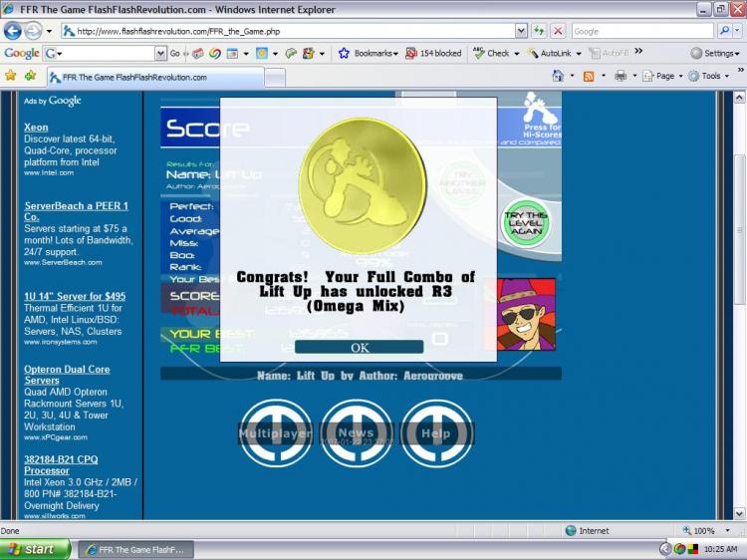Click the Internet security zone indicator
Image resolution: width=747 pixels, height=560 pixels.
click(587, 530)
